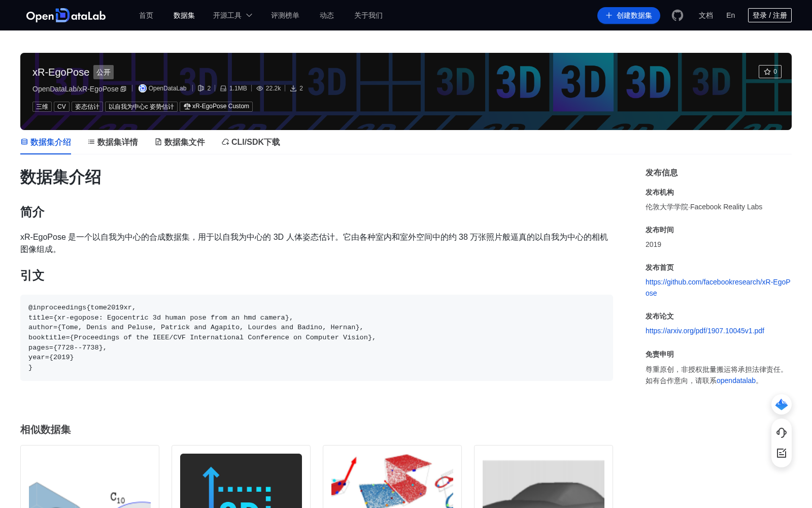This screenshot has width=812, height=508.
Task: Open 数据集 in the navigation bar
Action: point(184,15)
